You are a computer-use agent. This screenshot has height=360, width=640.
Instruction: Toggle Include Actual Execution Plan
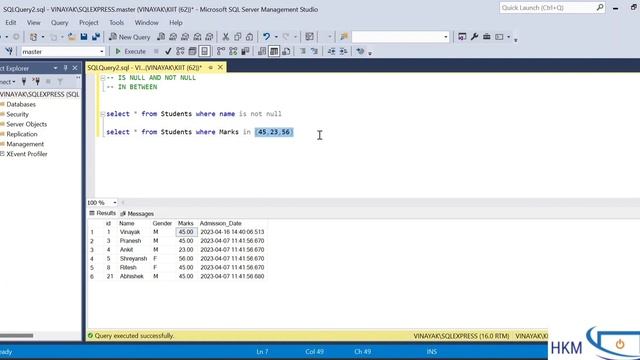click(x=221, y=51)
